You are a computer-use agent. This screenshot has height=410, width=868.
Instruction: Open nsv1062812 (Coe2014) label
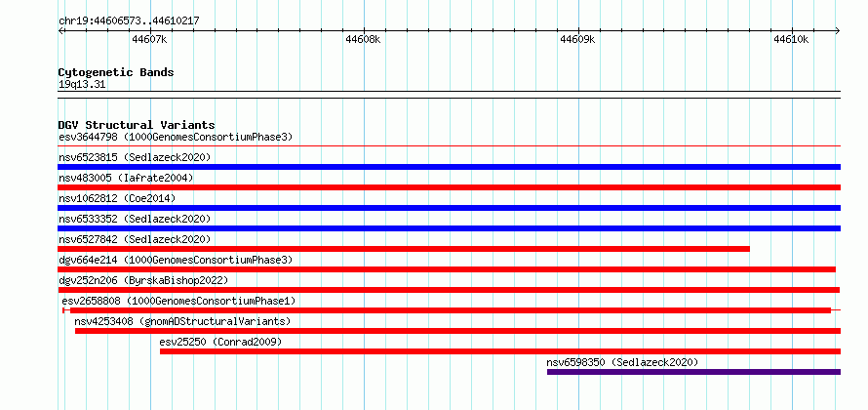point(117,198)
